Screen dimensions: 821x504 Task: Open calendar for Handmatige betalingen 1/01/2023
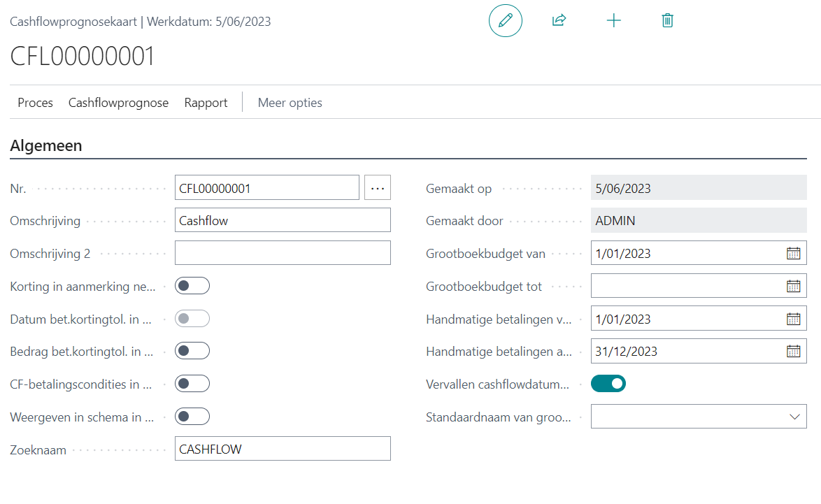[x=793, y=319]
